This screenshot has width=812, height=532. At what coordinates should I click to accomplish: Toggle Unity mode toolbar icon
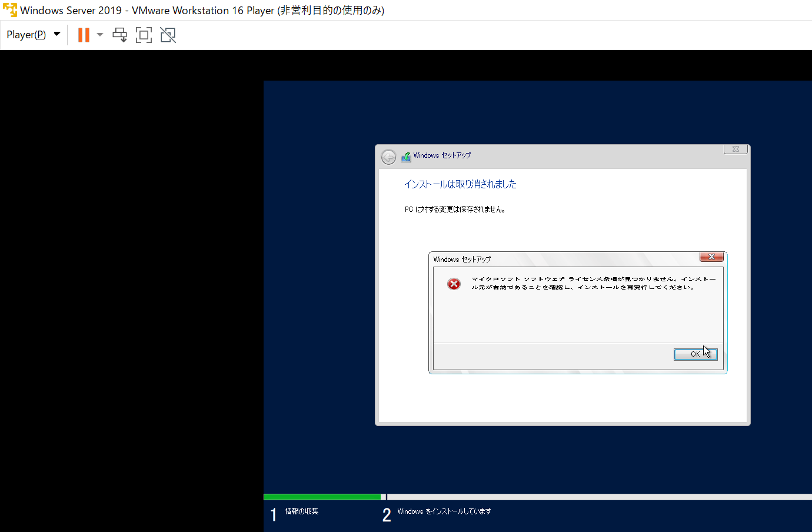point(168,35)
